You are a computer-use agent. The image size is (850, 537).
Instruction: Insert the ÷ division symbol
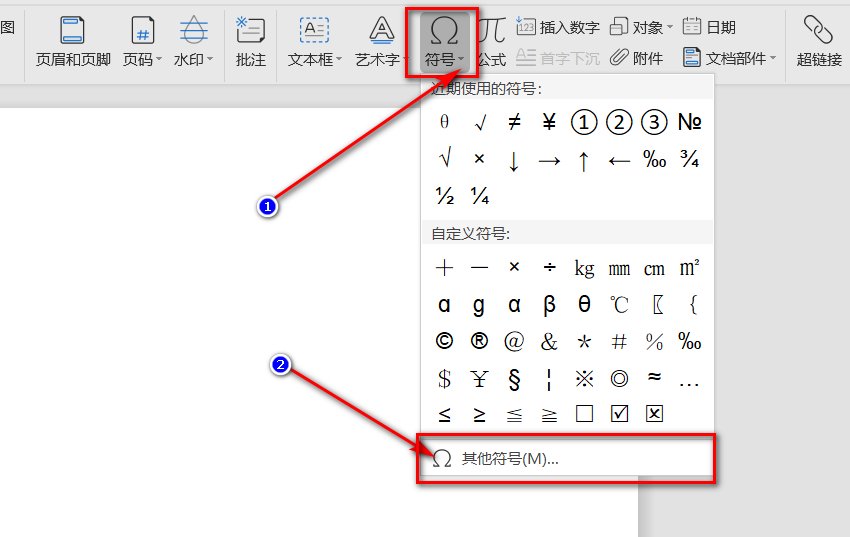(x=549, y=268)
